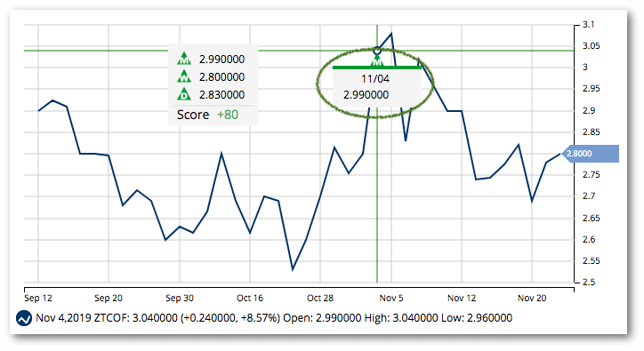Click the (+0.240000, +8.57%) change text
644x351 pixels.
coord(230,318)
